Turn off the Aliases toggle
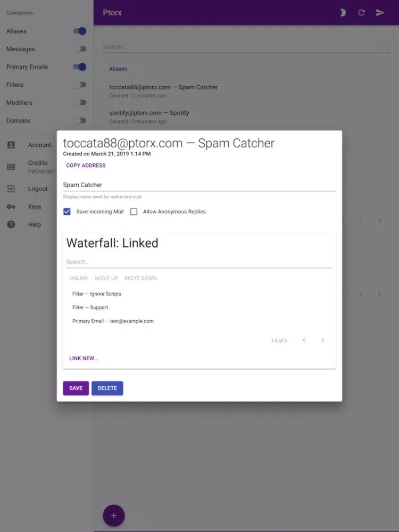 pyautogui.click(x=80, y=31)
